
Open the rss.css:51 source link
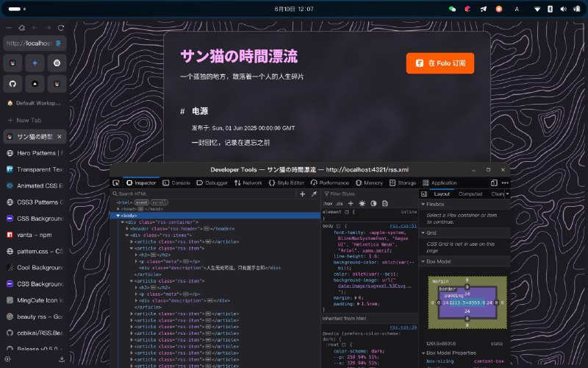click(404, 226)
